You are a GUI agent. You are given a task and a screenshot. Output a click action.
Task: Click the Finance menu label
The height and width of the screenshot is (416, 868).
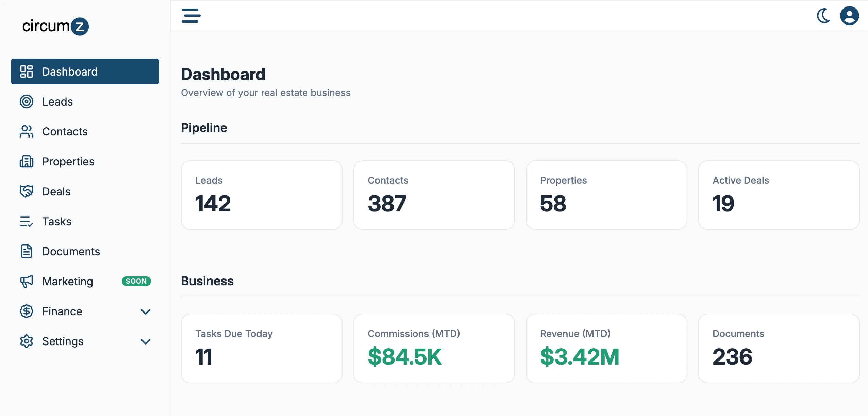pos(62,311)
